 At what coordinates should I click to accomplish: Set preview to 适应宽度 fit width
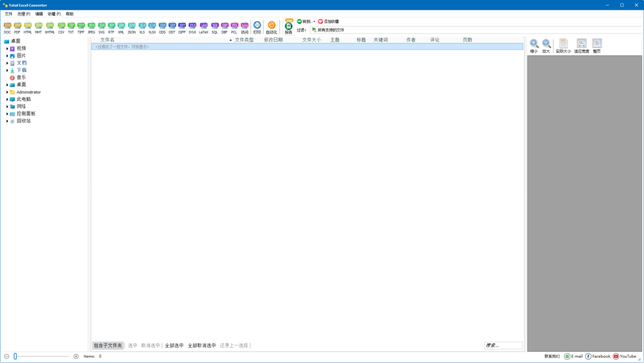(582, 46)
